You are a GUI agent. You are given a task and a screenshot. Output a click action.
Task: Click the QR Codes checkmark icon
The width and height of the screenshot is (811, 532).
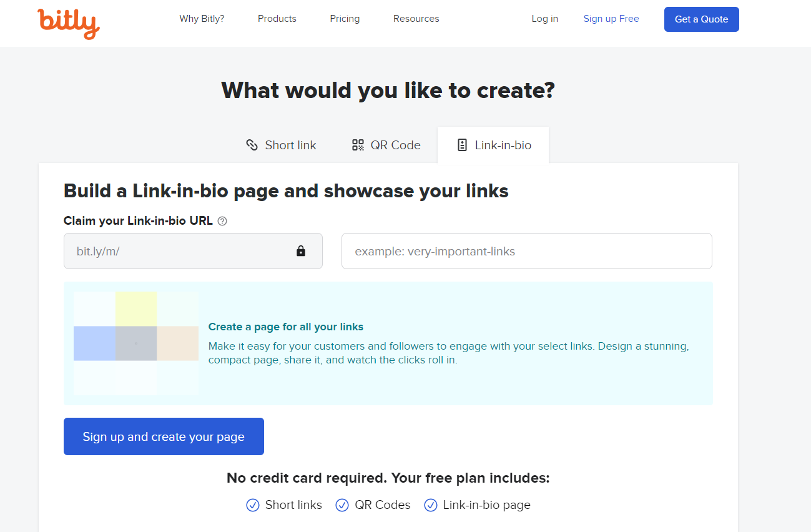[x=342, y=505]
